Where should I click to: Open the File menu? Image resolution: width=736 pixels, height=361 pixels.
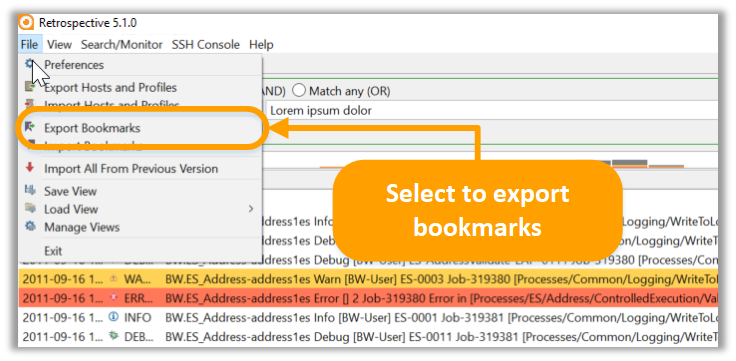pos(30,45)
